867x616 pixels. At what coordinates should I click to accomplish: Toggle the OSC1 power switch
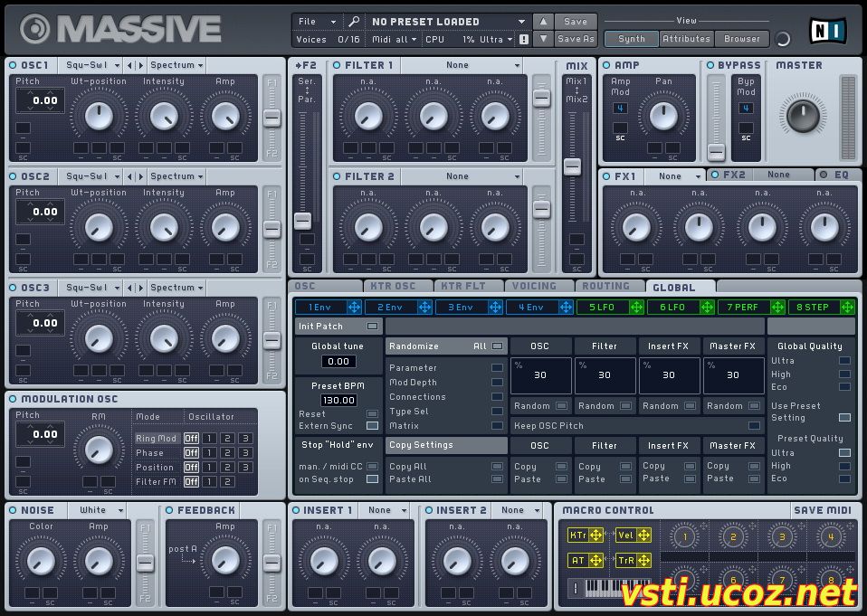pos(13,65)
